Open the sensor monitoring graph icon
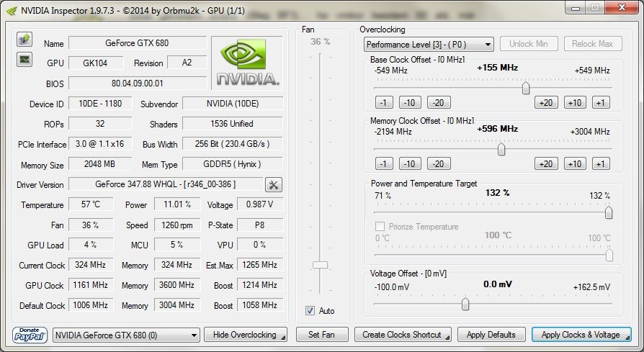 [24, 60]
